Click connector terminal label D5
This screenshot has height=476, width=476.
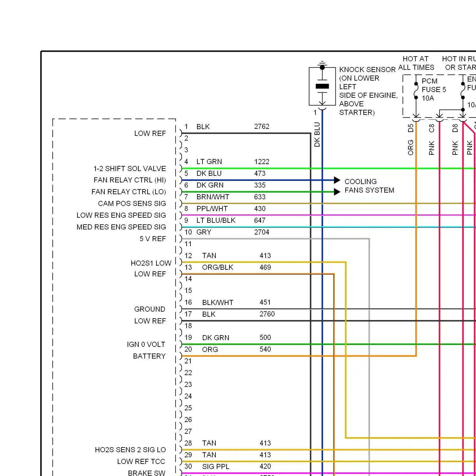click(x=411, y=128)
